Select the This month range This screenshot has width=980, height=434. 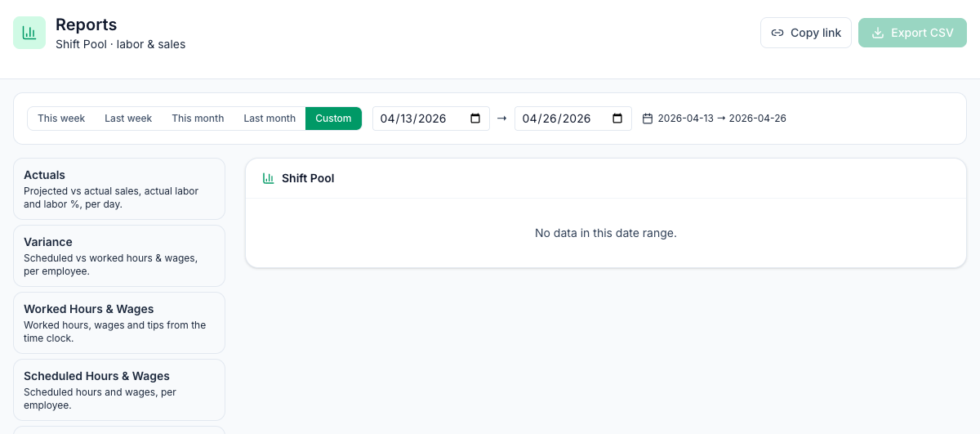tap(198, 119)
